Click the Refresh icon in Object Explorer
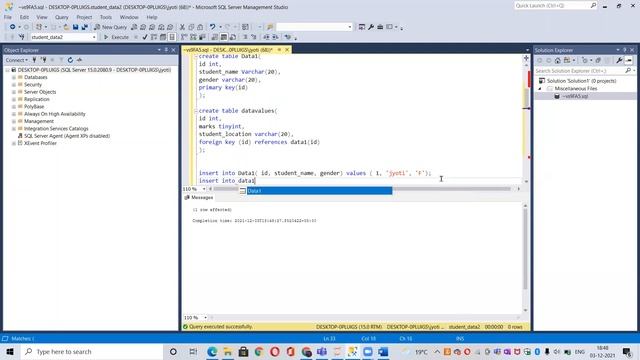The image size is (640, 360). coord(70,60)
